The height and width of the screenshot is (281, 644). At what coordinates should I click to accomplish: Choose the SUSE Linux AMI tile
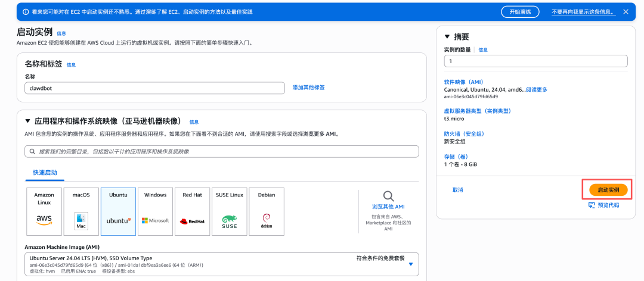click(230, 212)
